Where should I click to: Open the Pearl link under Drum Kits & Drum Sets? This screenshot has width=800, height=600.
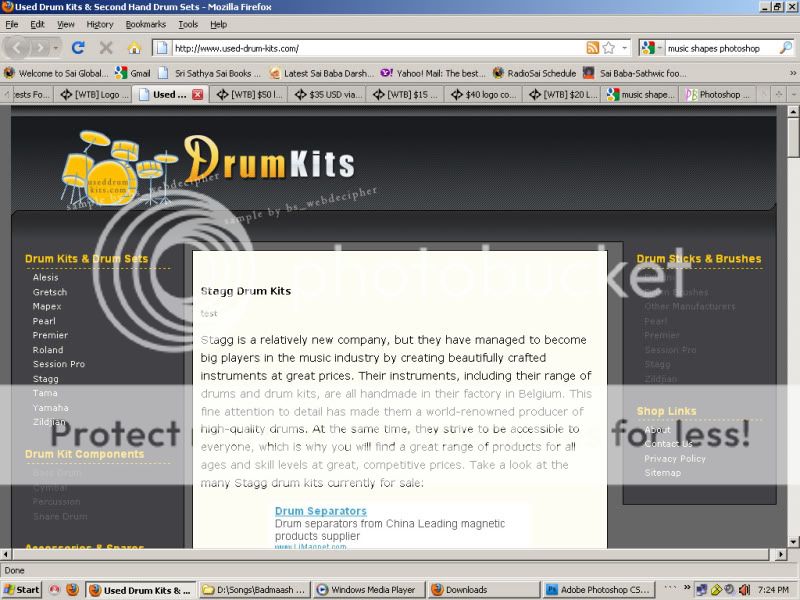tap(44, 321)
